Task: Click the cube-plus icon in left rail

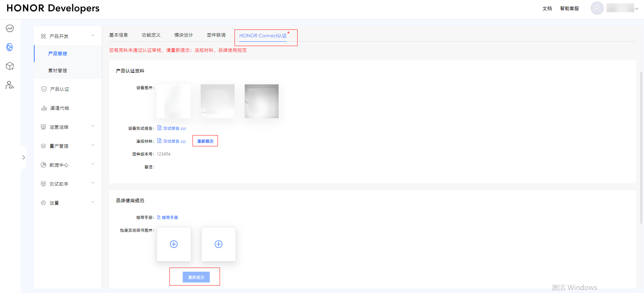Action: tap(10, 66)
